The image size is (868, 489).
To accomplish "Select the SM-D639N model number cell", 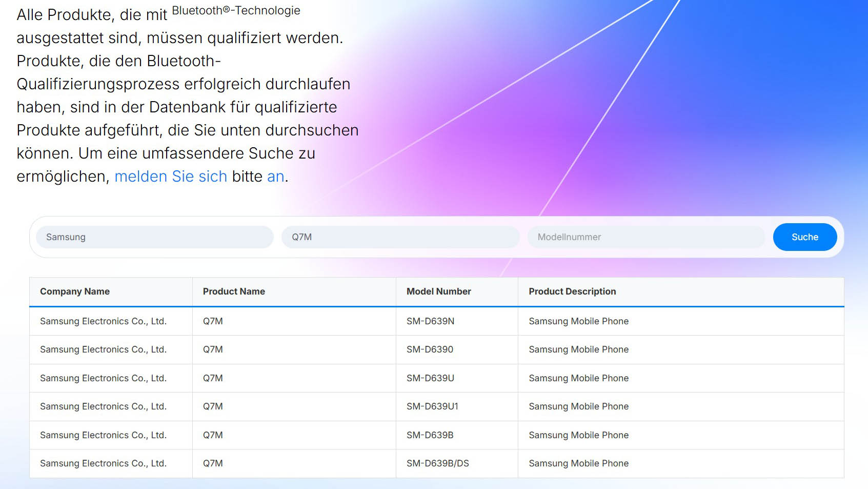I will pyautogui.click(x=430, y=321).
